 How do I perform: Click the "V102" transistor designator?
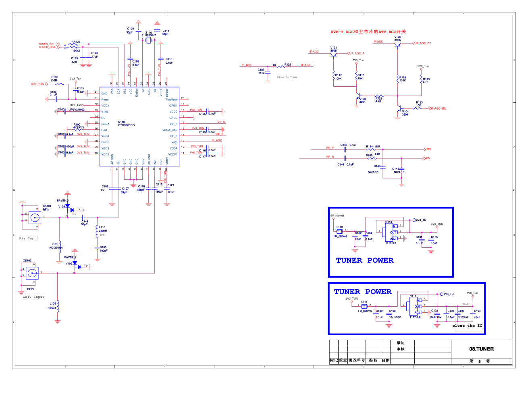pos(397,37)
